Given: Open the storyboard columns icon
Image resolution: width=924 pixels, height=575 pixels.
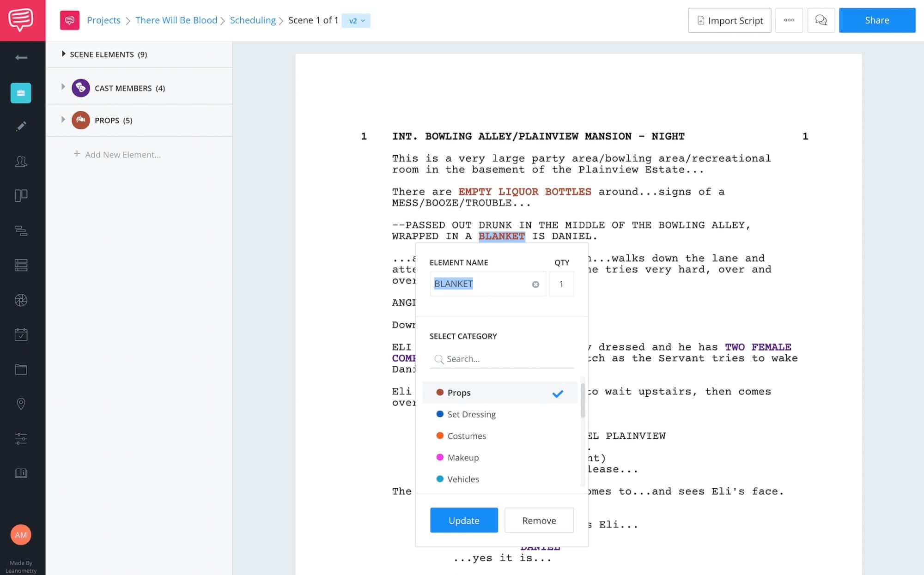Looking at the screenshot, I should [21, 196].
